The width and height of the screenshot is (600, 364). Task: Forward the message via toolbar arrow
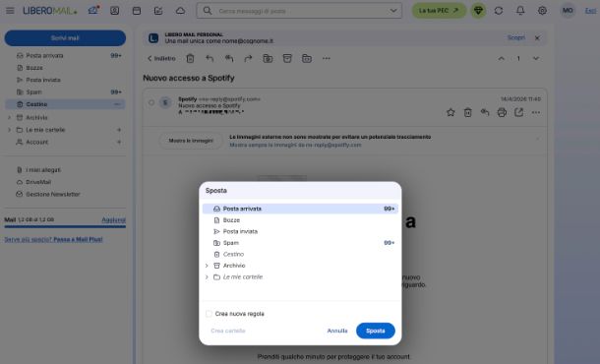248,59
